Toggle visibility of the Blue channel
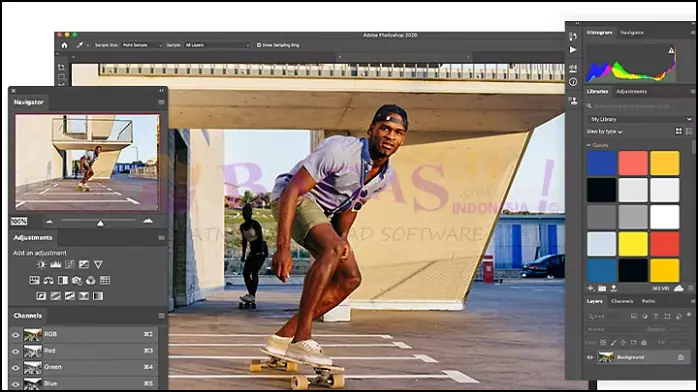Viewport: 698px width, 392px height. [x=16, y=384]
